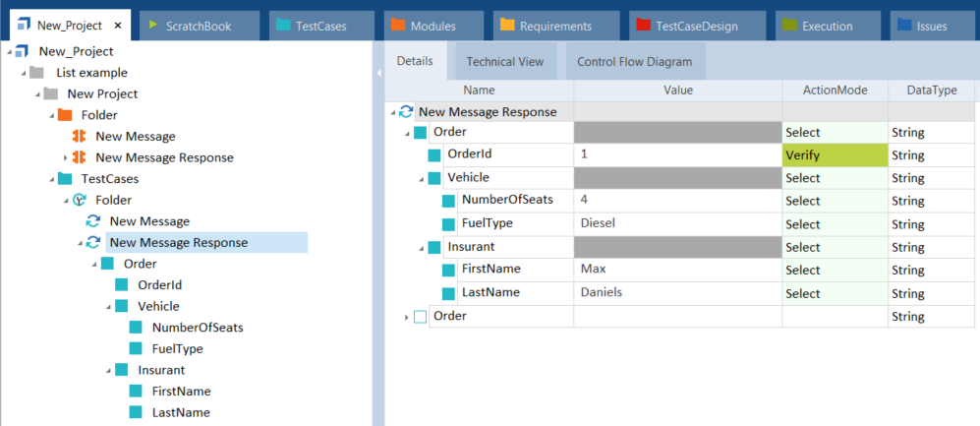Click the refresh icon beside New Message test case
The image size is (980, 426).
coord(93,221)
